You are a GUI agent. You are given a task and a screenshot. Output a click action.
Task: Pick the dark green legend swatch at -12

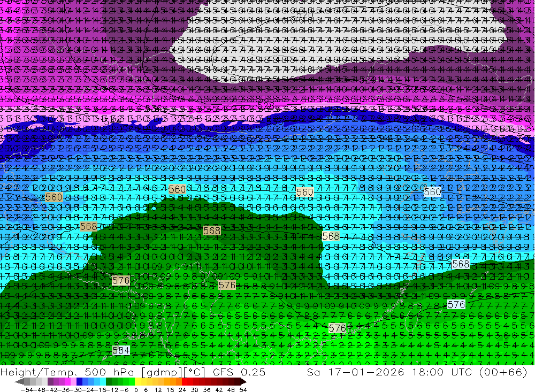(x=109, y=381)
